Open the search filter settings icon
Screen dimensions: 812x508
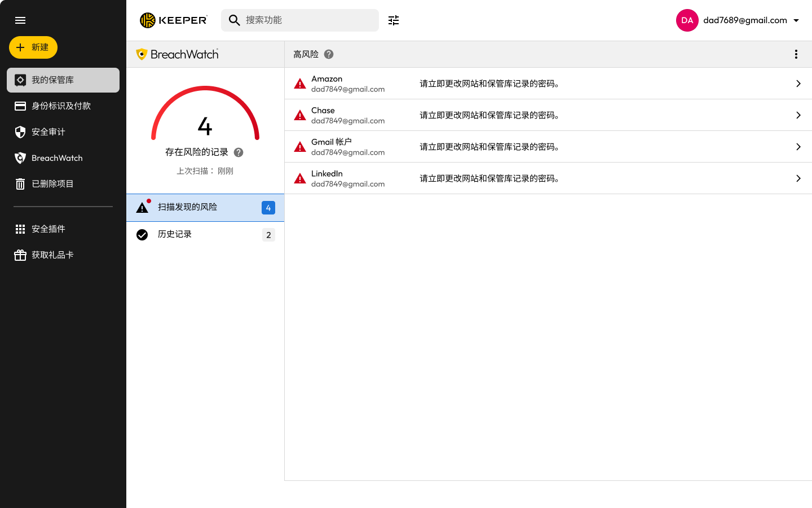(x=394, y=20)
